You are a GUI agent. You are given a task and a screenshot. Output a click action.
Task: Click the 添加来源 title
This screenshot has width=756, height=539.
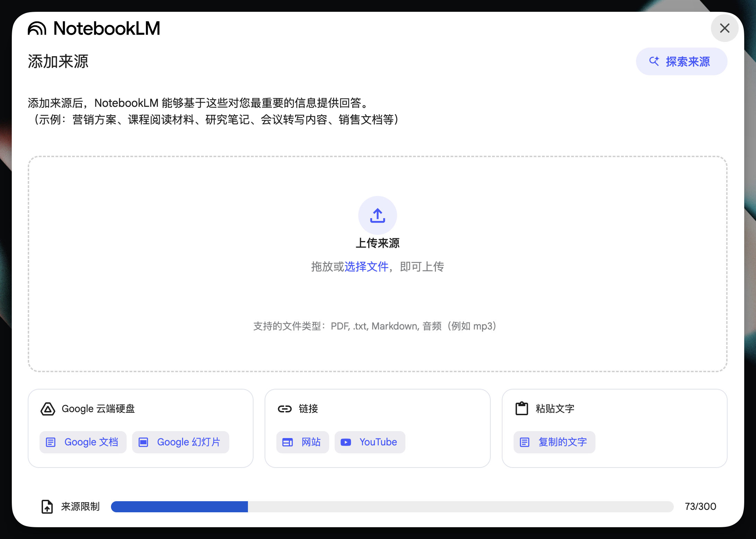pos(58,61)
